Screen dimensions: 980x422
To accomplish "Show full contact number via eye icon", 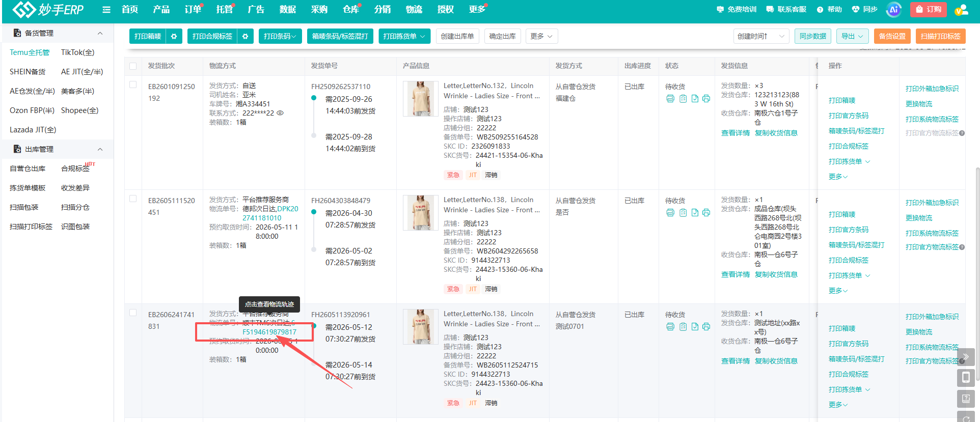I will [280, 113].
